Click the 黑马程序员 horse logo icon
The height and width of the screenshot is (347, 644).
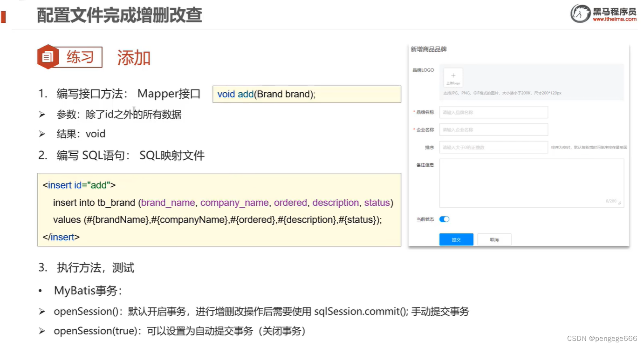(x=580, y=13)
